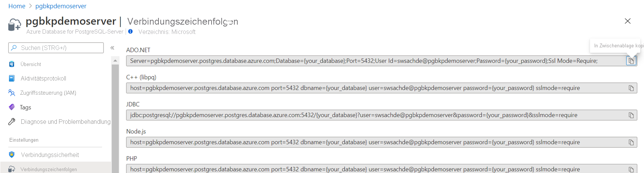Copy the PHP connection string

pos(631,170)
